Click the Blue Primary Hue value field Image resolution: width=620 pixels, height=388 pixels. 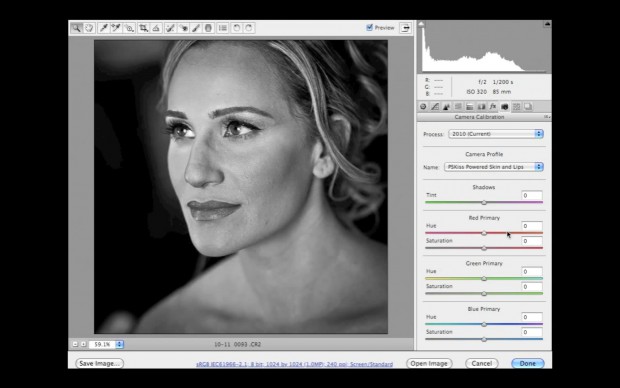point(532,317)
